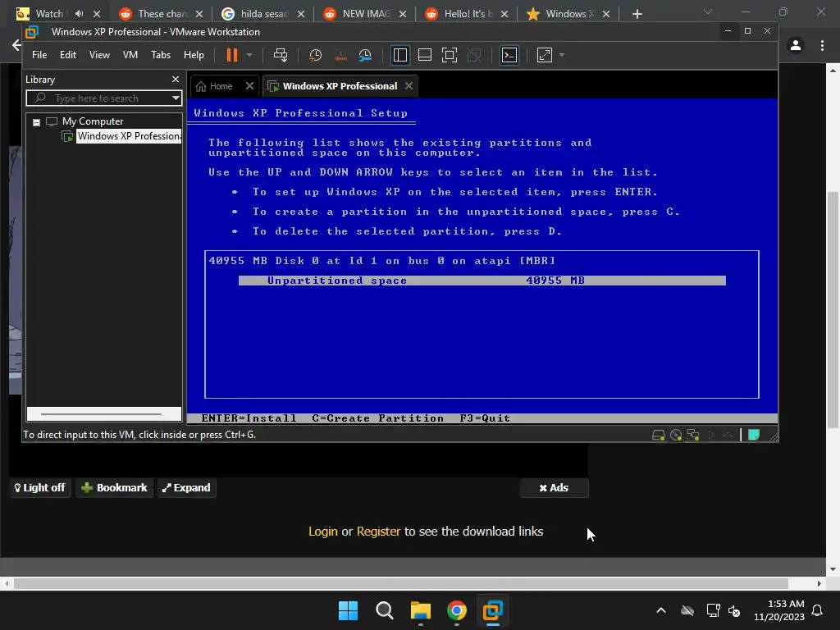The image size is (840, 630).
Task: Open the browser profile avatar icon
Action: (796, 46)
